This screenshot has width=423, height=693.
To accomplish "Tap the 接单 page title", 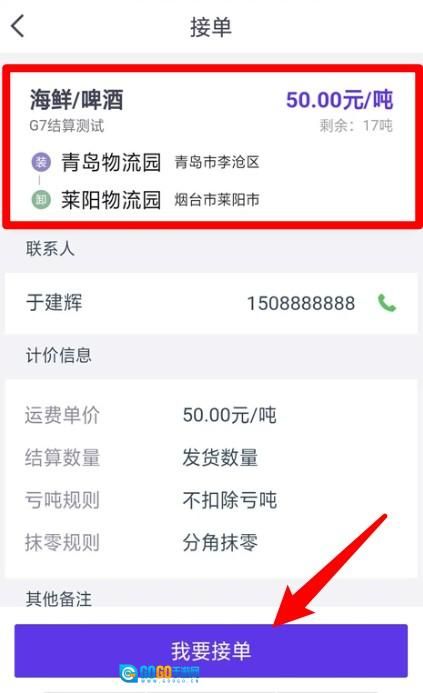I will click(x=211, y=27).
